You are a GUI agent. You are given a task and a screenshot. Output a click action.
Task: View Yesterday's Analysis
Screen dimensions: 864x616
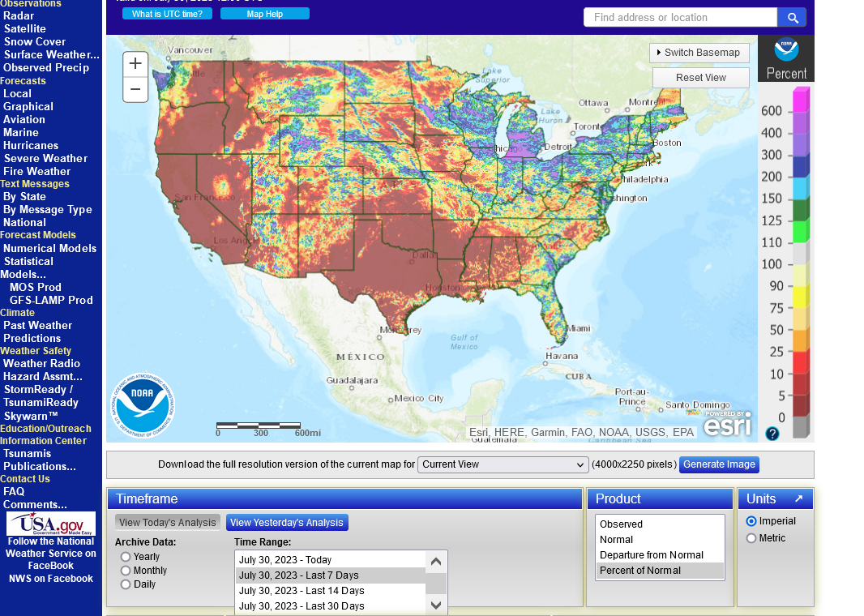pyautogui.click(x=287, y=522)
